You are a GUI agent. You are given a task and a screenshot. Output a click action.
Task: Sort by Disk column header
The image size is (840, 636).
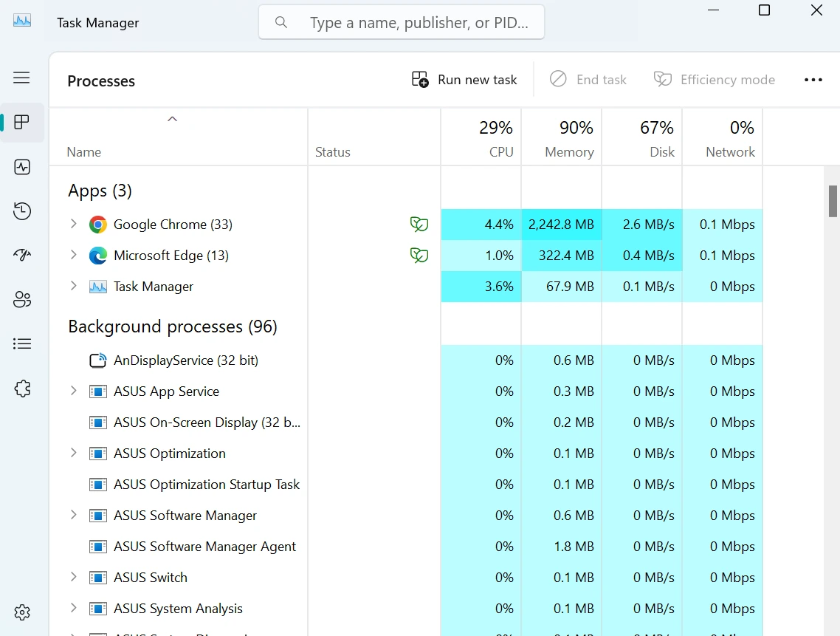tap(641, 137)
